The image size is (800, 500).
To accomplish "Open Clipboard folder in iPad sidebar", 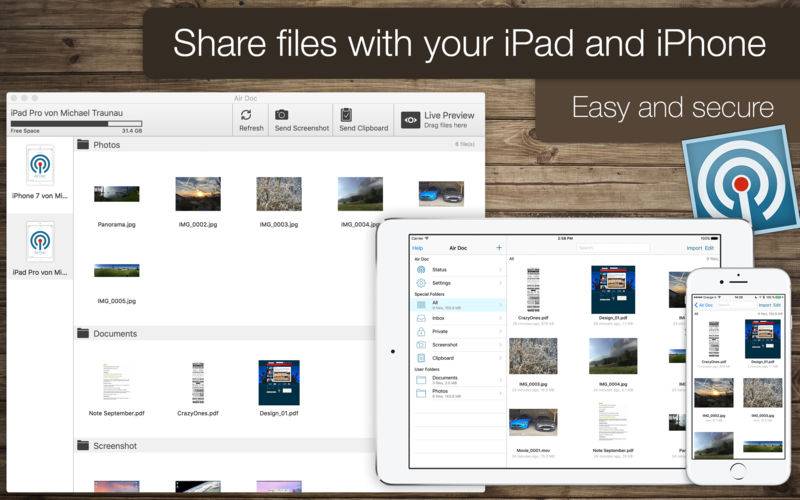I will (x=458, y=358).
